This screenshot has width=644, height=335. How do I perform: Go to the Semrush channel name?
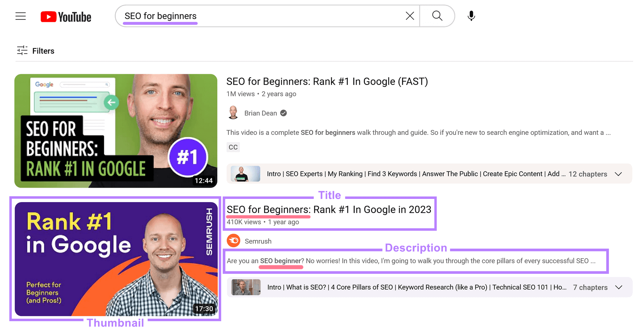(258, 241)
